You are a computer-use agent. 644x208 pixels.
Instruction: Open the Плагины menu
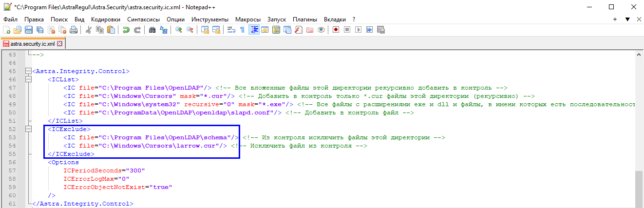305,19
